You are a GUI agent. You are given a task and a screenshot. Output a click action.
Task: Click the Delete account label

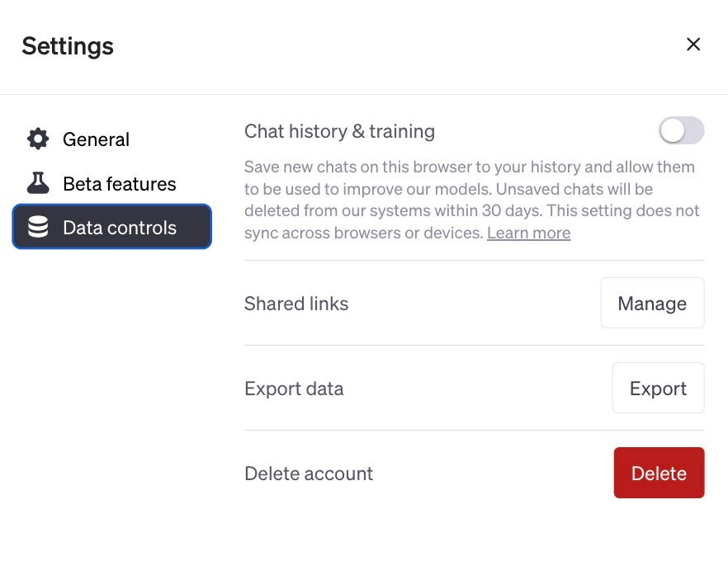[309, 474]
